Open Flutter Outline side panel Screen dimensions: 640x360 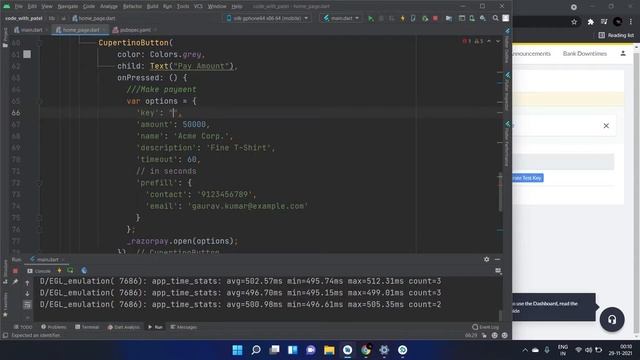[x=507, y=47]
